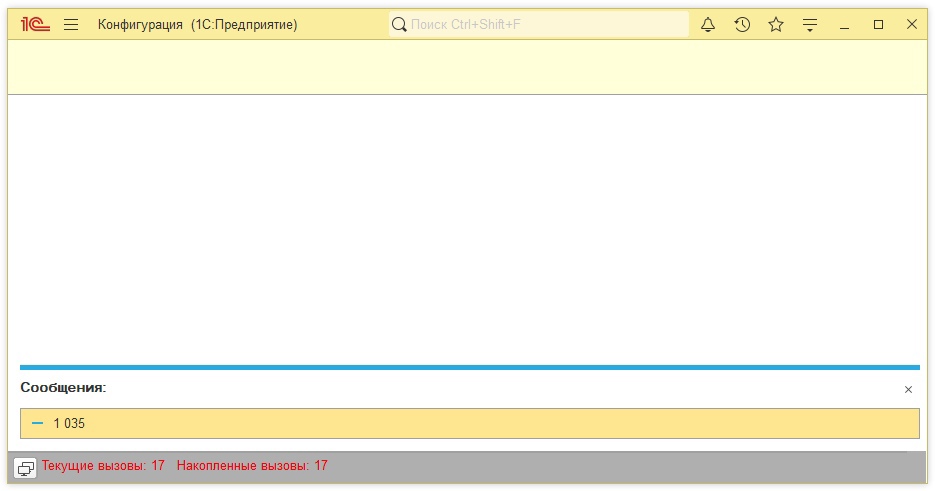The height and width of the screenshot is (491, 935).
Task: Select the message 1 035
Action: [x=470, y=424]
